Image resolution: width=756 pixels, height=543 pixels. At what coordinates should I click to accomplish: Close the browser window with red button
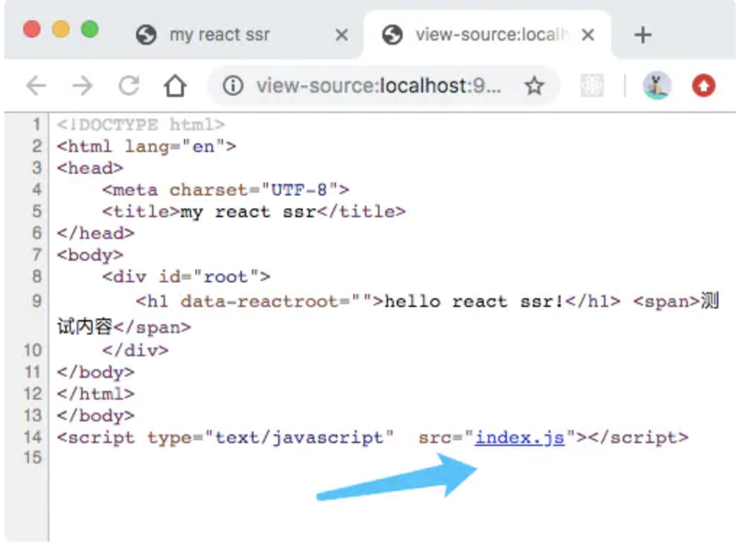32,30
